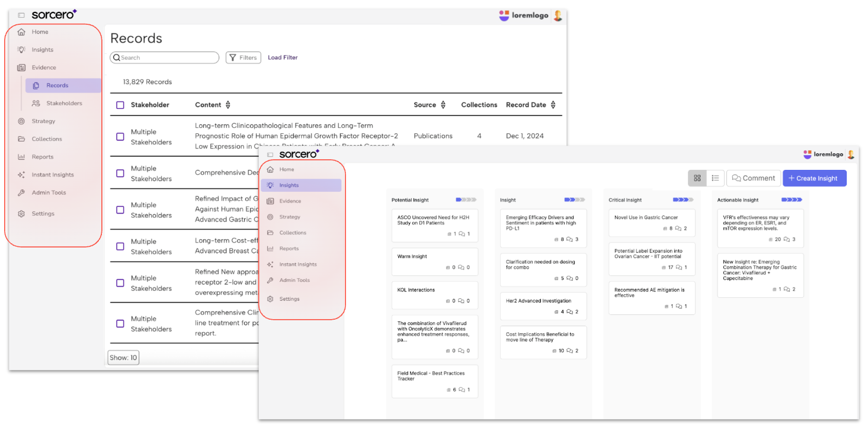
Task: Open Instant Insights sparkle icon in Records sidebar
Action: [x=21, y=175]
